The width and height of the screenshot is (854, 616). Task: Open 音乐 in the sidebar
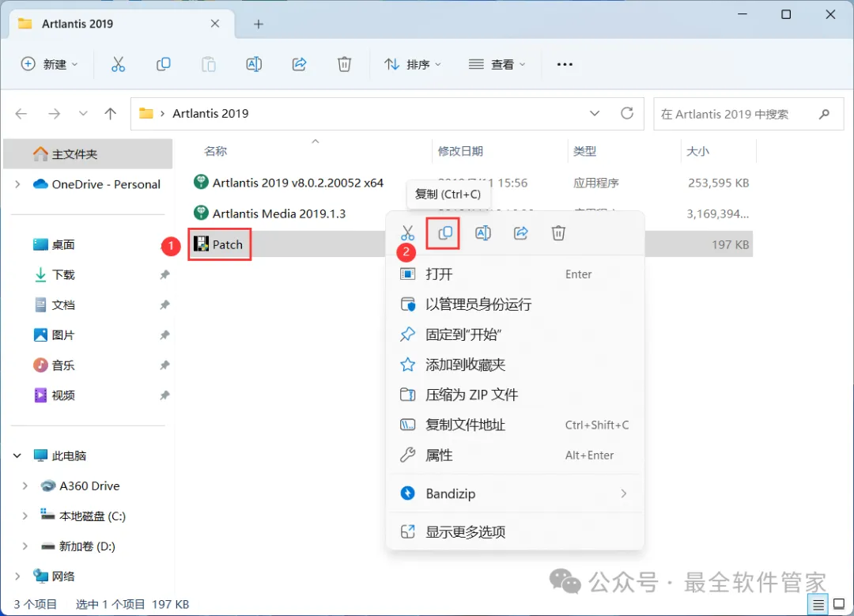pos(54,365)
